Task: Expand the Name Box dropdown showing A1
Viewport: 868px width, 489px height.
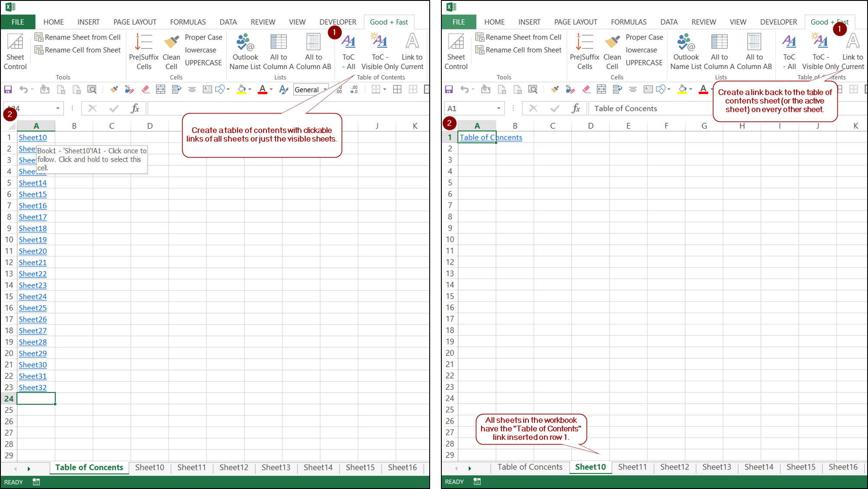Action: point(499,108)
